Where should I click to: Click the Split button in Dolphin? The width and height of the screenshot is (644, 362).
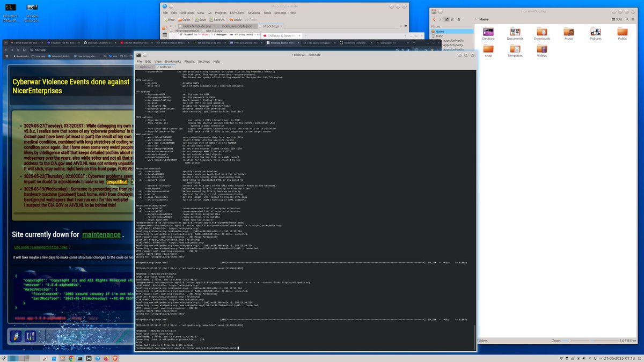click(x=617, y=19)
